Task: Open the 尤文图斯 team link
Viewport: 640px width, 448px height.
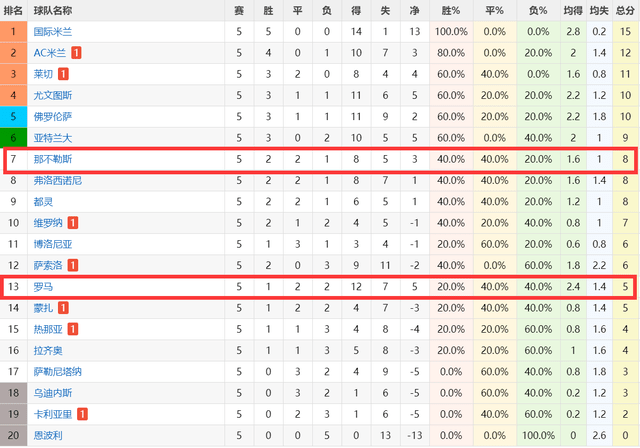Action: pos(53,95)
